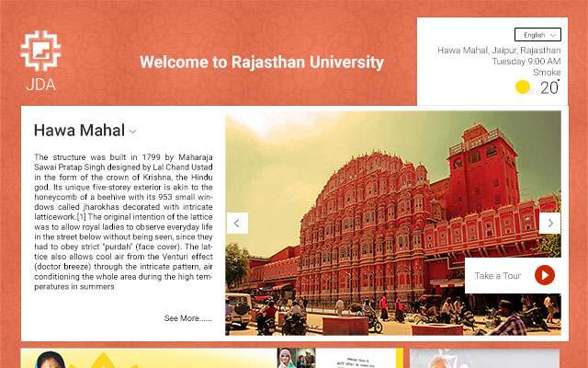Click the Smoke weather condition text
The height and width of the screenshot is (368, 588).
[547, 72]
